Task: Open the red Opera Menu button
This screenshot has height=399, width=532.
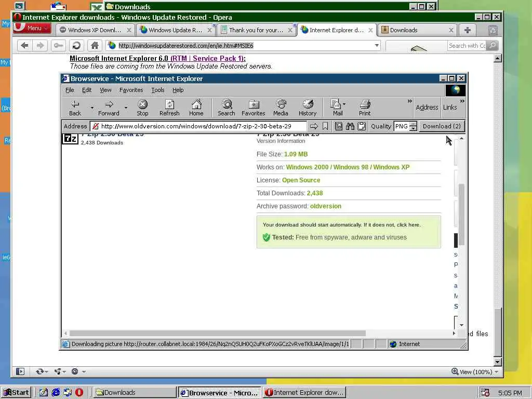Action: (32, 28)
